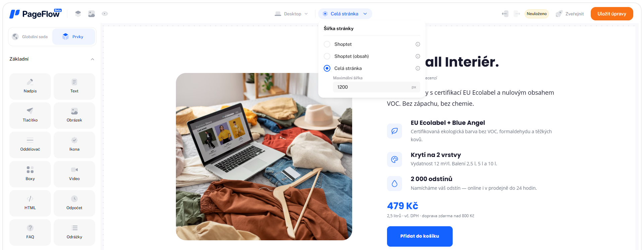Add a Nadpis heading element
Screen dimensions: 644x250
pyautogui.click(x=30, y=86)
